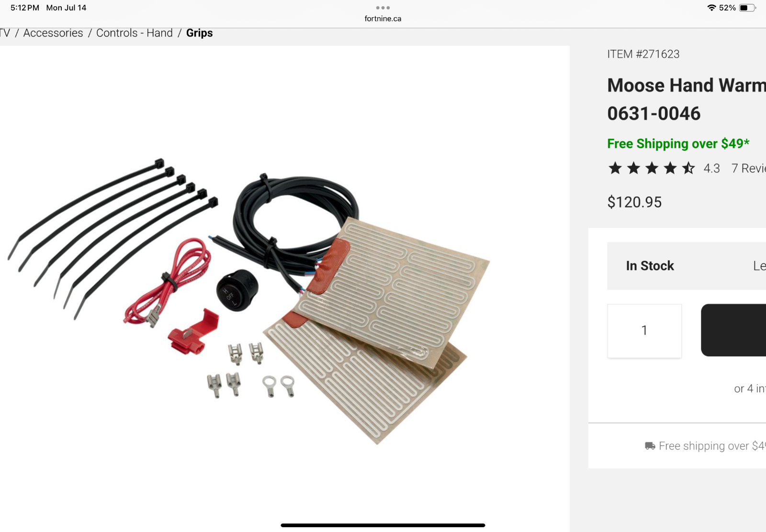Click the third rating star
This screenshot has height=532, width=766.
(652, 168)
